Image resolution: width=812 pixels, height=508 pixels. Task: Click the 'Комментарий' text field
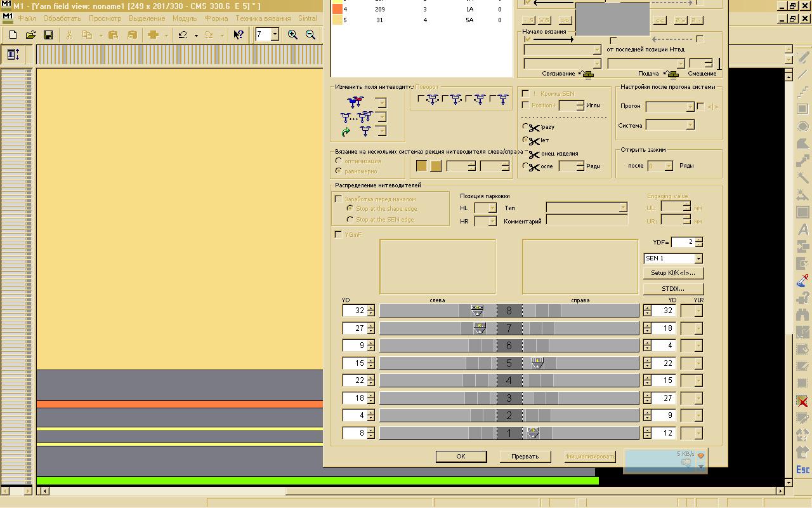587,221
